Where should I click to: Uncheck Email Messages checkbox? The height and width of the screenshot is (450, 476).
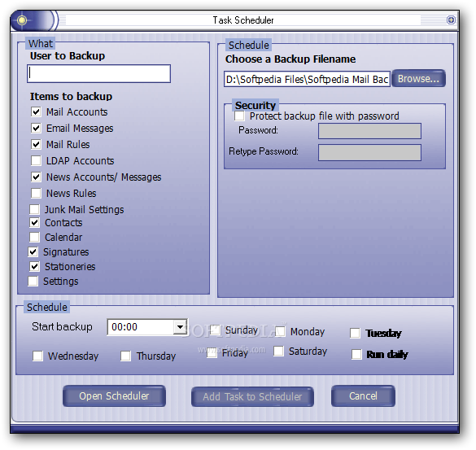[x=36, y=128]
